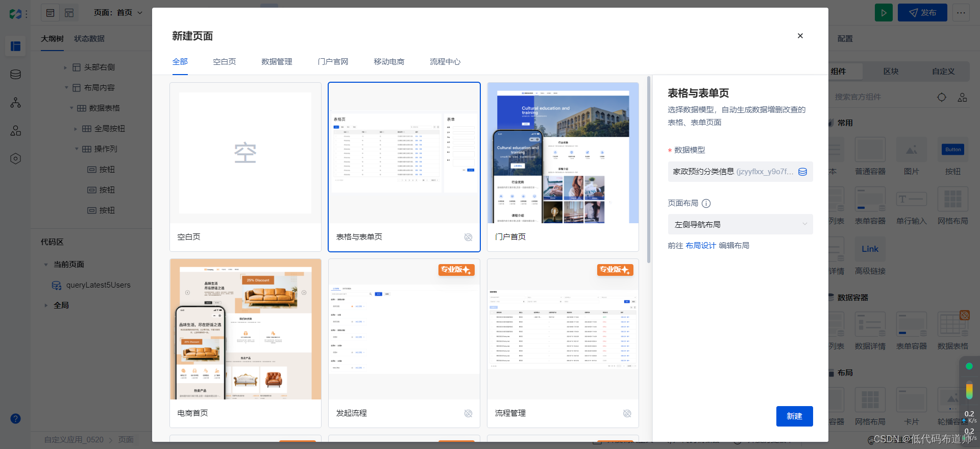980x449 pixels.
Task: Click 自定义应用_0520 breadcrumb
Action: click(x=73, y=440)
